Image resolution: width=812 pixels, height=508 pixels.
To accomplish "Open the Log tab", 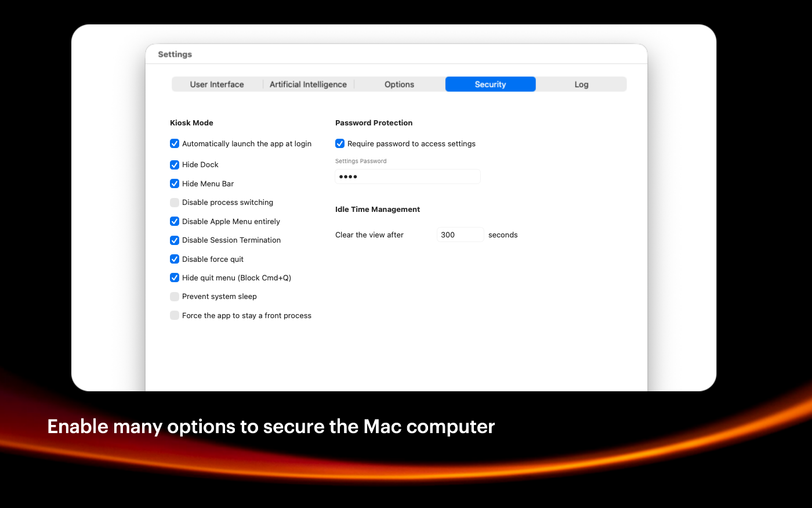I will [581, 84].
